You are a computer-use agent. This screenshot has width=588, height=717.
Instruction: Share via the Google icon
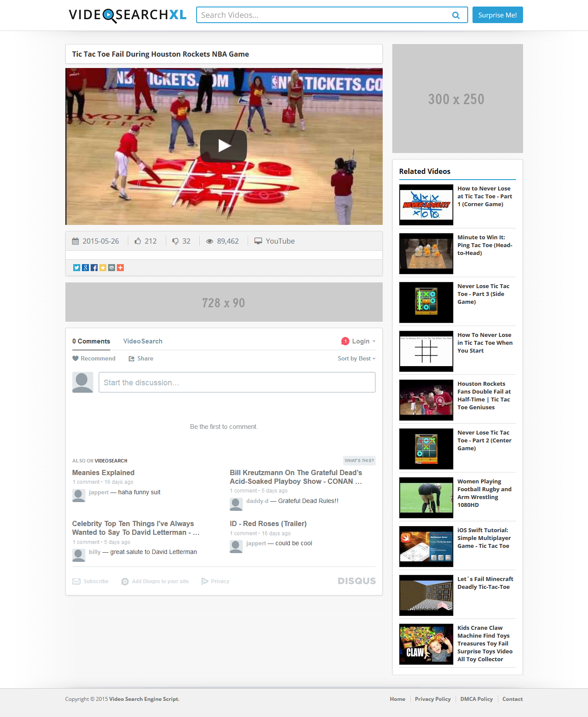[85, 268]
